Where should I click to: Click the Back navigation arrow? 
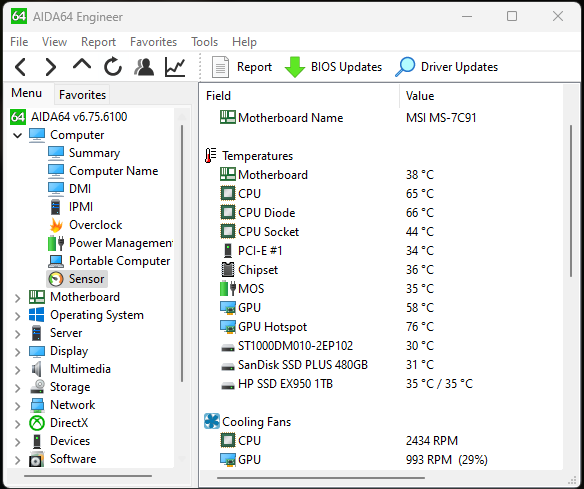pyautogui.click(x=20, y=67)
